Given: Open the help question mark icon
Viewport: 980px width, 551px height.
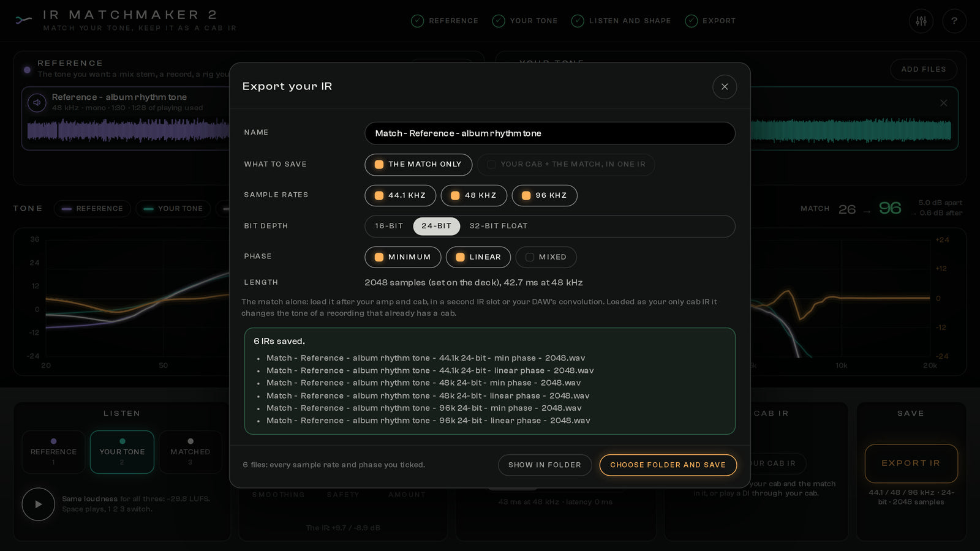Looking at the screenshot, I should (954, 21).
